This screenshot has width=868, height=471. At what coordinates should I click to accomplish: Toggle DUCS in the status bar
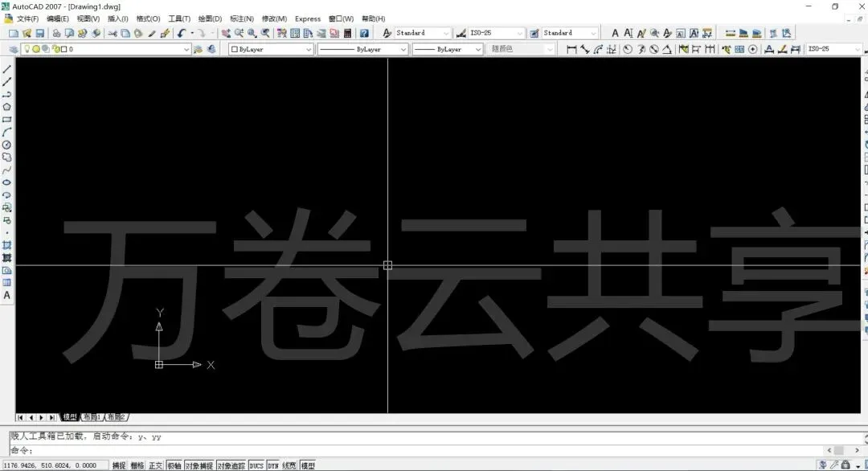point(256,466)
